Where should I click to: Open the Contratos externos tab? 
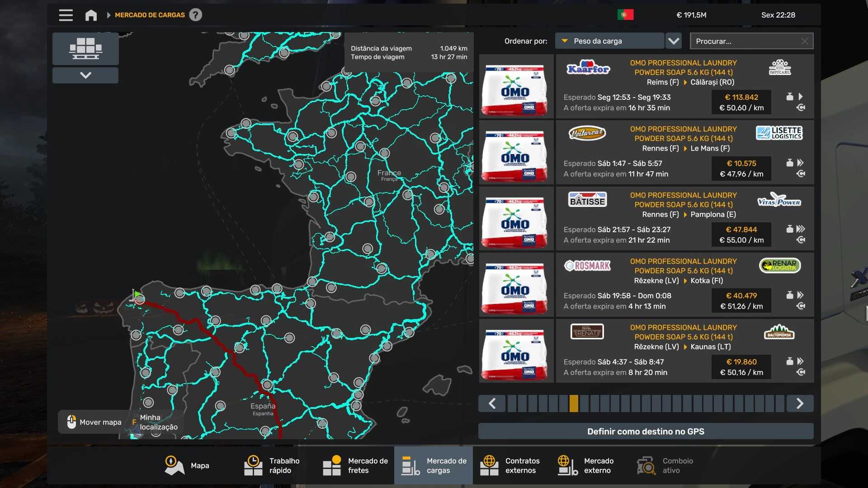point(512,465)
